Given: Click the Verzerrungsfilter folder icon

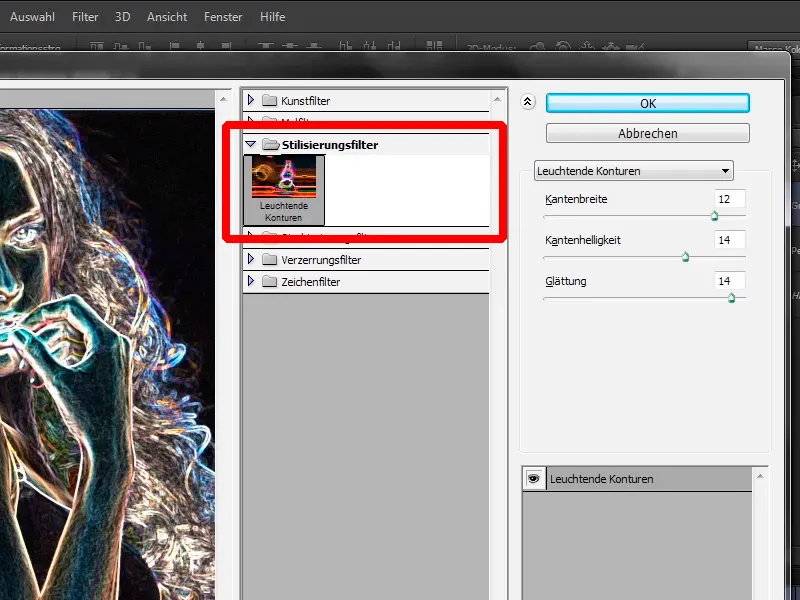Looking at the screenshot, I should coord(269,259).
